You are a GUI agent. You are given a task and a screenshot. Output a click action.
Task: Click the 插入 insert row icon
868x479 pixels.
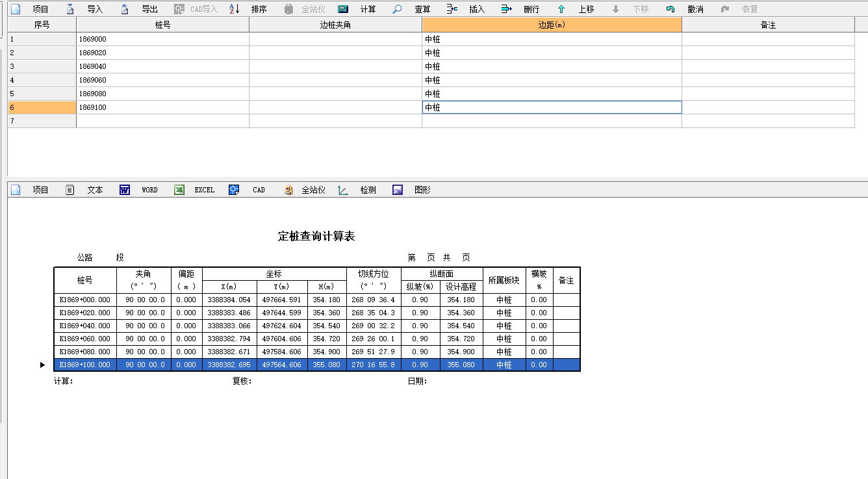[x=453, y=9]
